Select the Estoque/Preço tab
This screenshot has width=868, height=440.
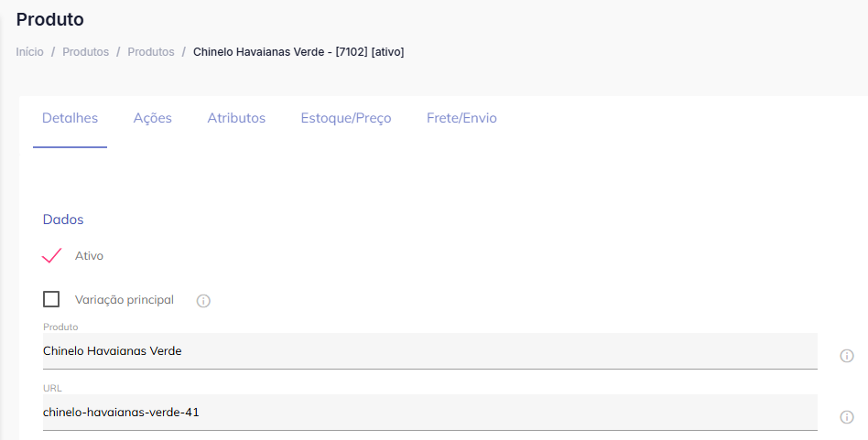coord(346,118)
